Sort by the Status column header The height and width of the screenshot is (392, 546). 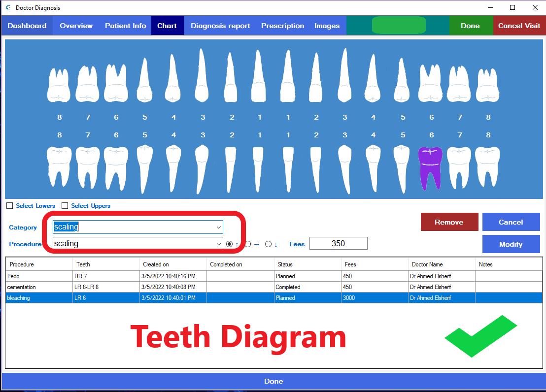coord(307,264)
